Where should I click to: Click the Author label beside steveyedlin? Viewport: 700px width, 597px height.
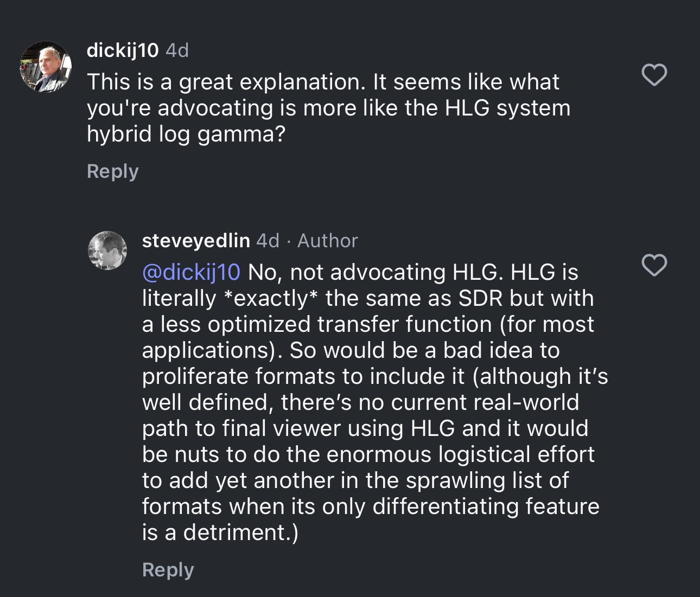(x=328, y=241)
